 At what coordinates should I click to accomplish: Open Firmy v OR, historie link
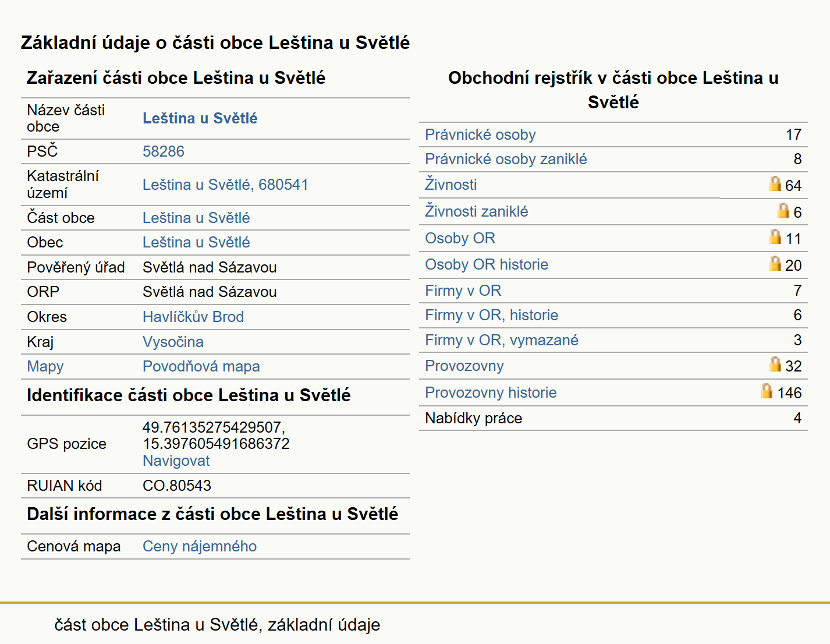[492, 315]
